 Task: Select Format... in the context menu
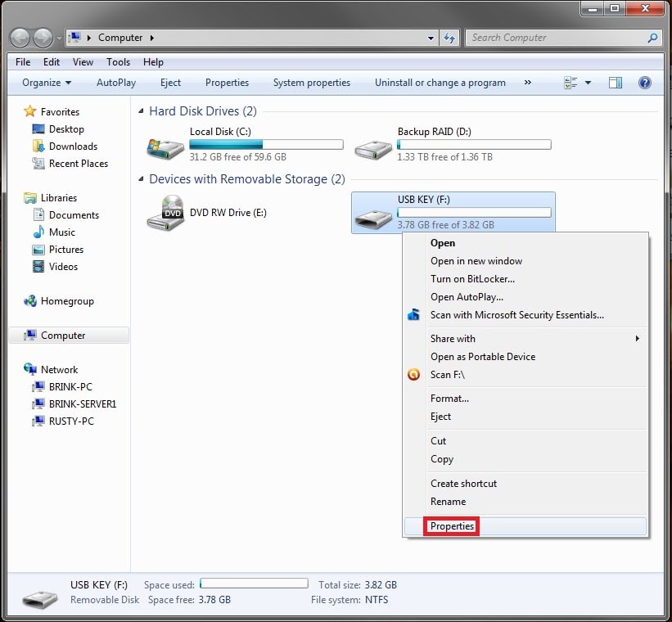[x=449, y=399]
